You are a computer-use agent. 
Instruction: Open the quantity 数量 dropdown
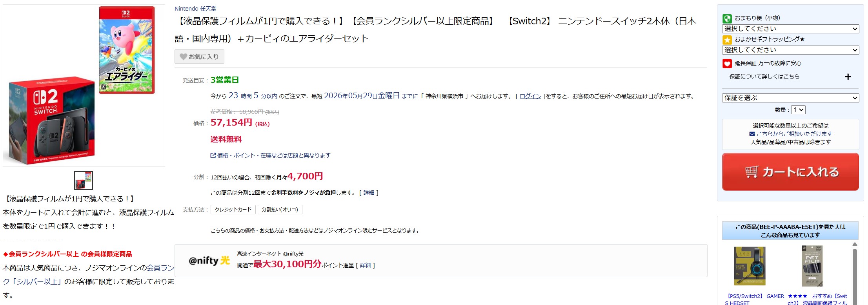(x=798, y=110)
